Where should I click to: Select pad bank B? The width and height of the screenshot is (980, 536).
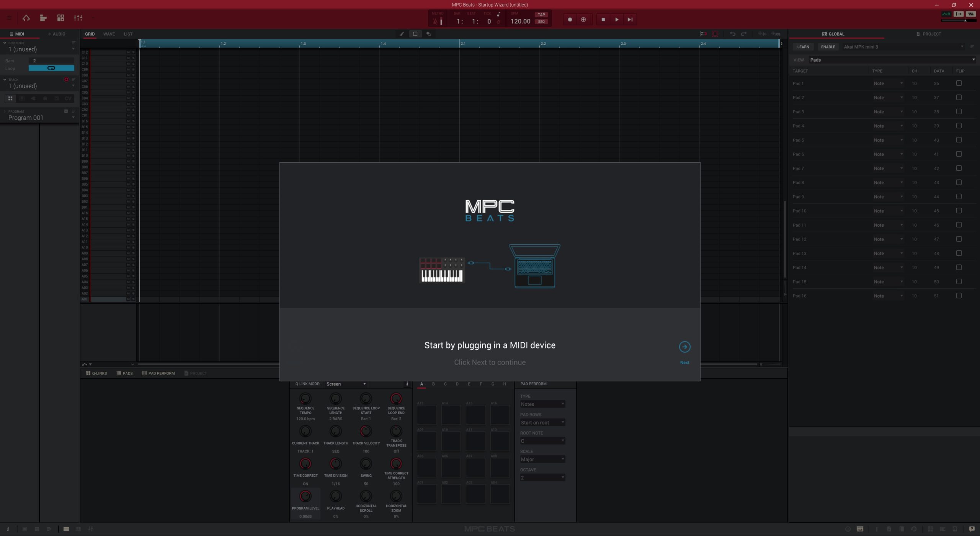pos(433,384)
